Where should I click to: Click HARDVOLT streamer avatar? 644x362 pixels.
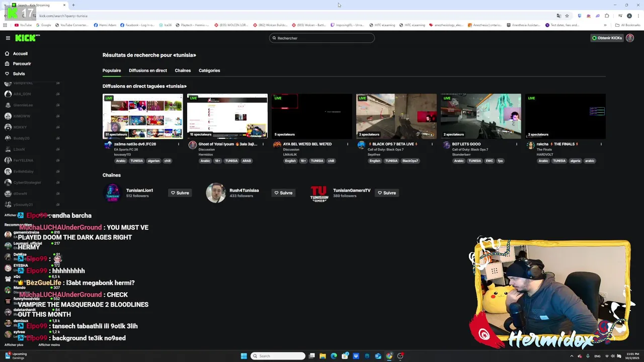[x=530, y=145]
